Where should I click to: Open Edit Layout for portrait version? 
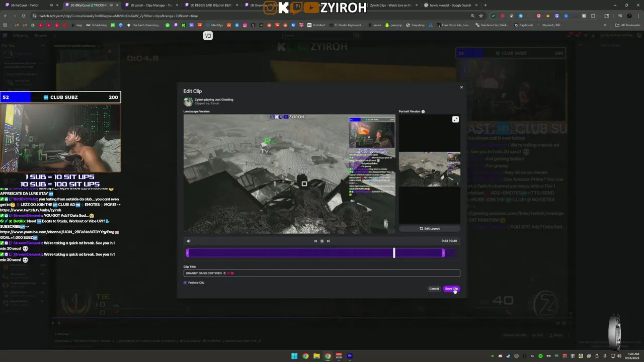point(430,228)
